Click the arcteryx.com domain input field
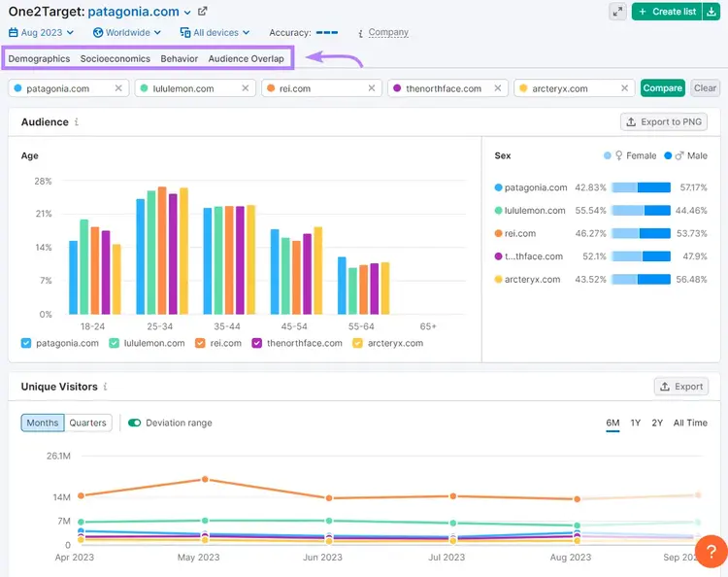Viewport: 728px width, 577px height. tap(573, 88)
